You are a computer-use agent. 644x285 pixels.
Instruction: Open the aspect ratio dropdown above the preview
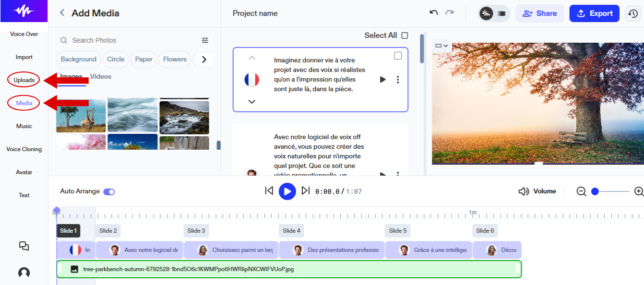[441, 46]
